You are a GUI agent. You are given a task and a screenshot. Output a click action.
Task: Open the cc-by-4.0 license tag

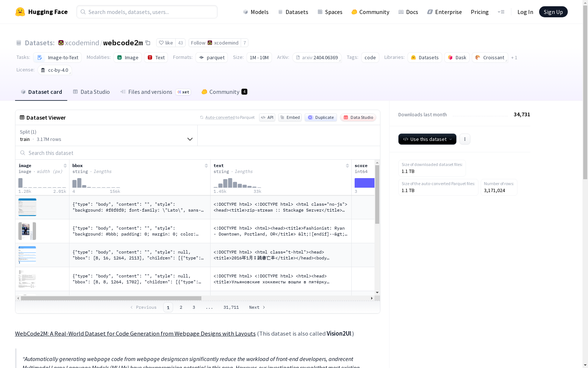pyautogui.click(x=54, y=70)
